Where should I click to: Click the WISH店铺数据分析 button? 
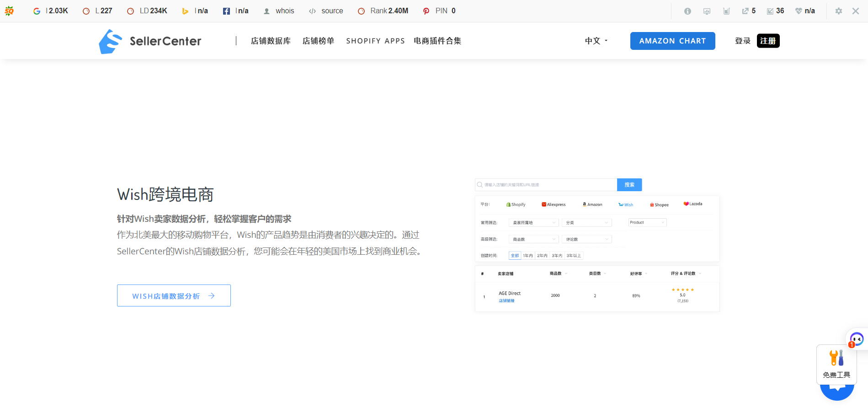tap(174, 296)
